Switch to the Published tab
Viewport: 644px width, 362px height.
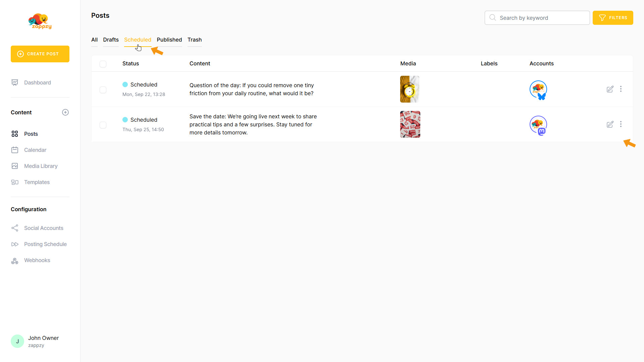click(x=169, y=40)
